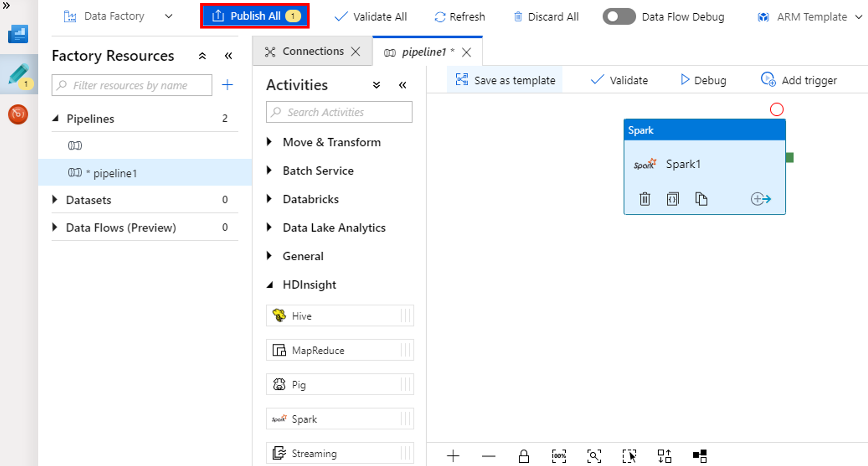The image size is (868, 466).
Task: Click the copy icon on Spark1 activity
Action: (x=701, y=198)
